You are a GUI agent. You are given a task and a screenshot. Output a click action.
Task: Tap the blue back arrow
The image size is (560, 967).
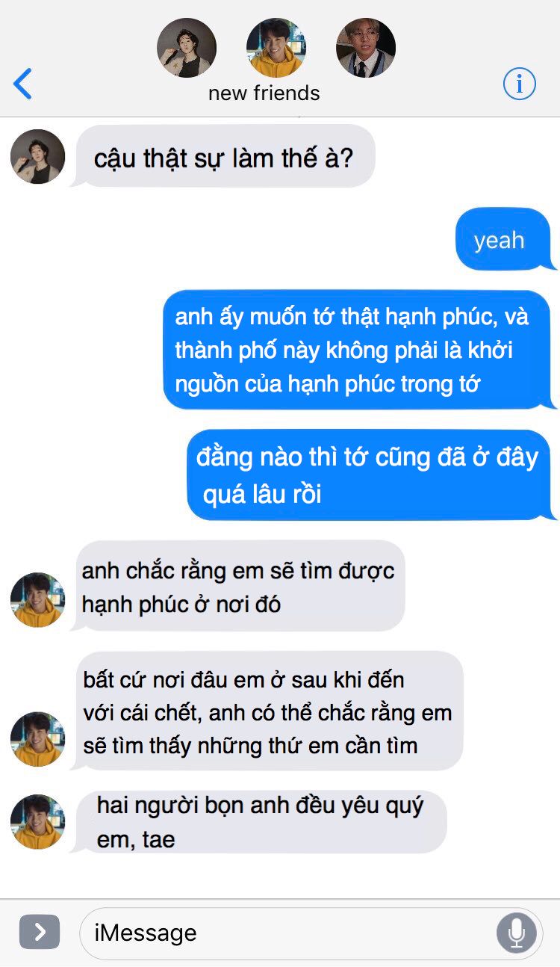[22, 84]
